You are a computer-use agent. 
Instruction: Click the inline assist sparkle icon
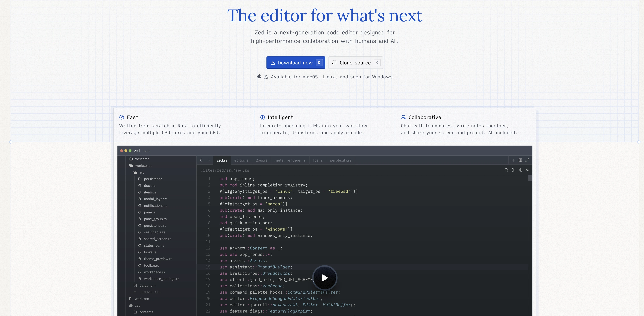(x=520, y=170)
